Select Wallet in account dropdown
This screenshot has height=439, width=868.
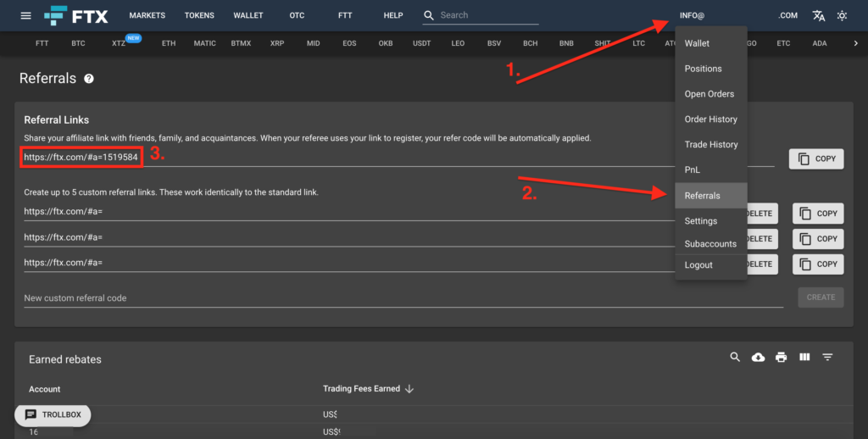click(711, 43)
